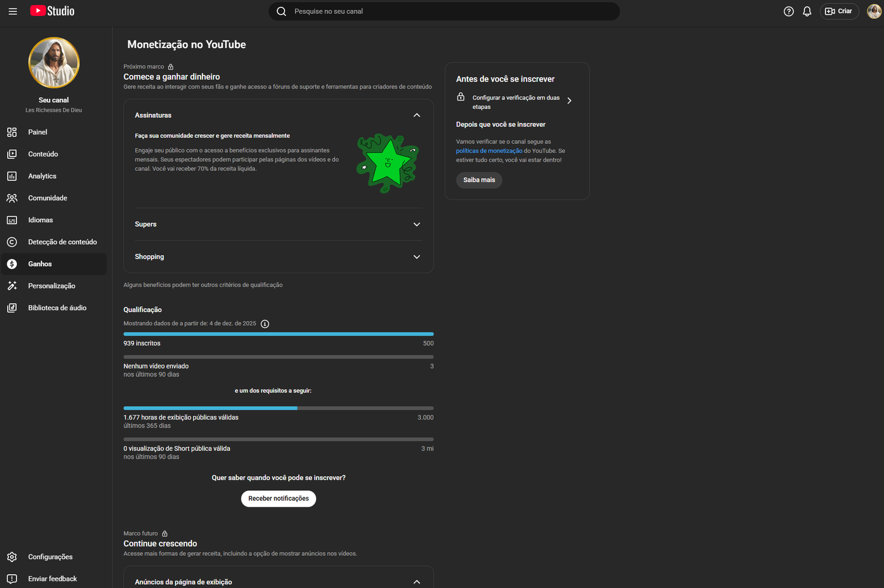Screen dimensions: 884x588
Task: Collapse Anúncios da página de exibição
Action: [417, 582]
